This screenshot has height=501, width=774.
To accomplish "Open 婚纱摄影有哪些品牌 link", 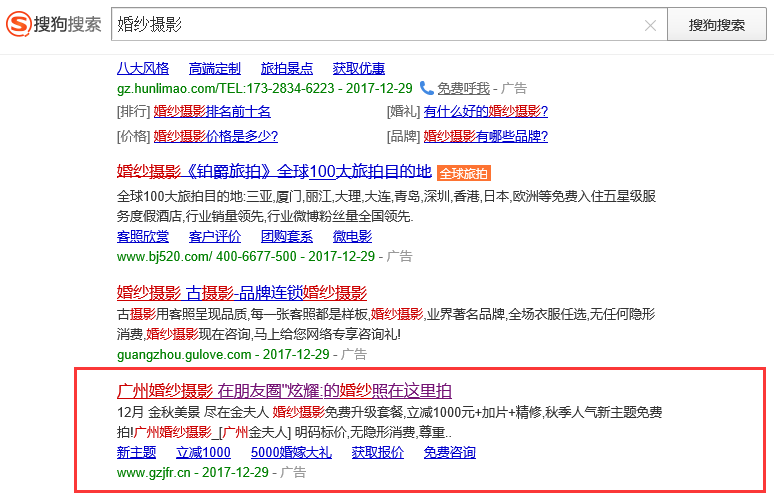I will tap(485, 136).
